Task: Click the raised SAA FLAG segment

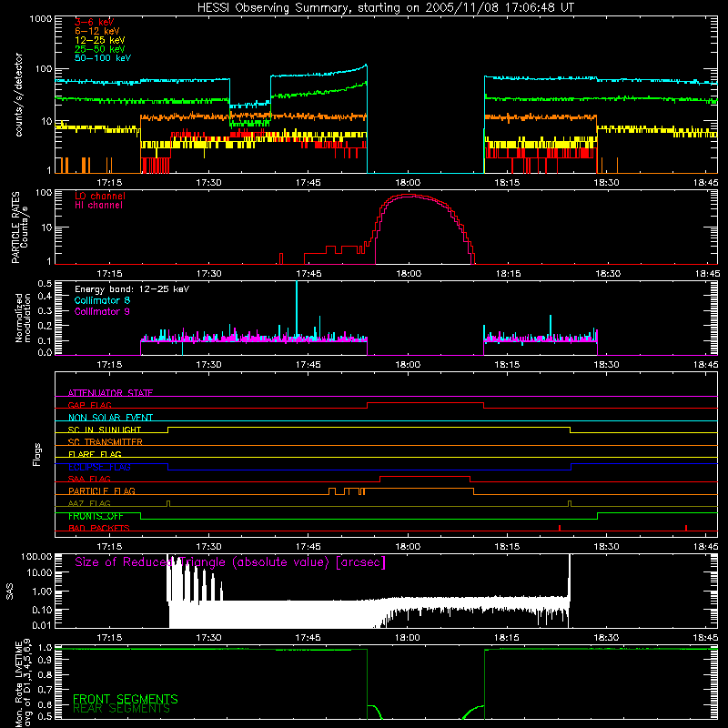Action: 425,477
